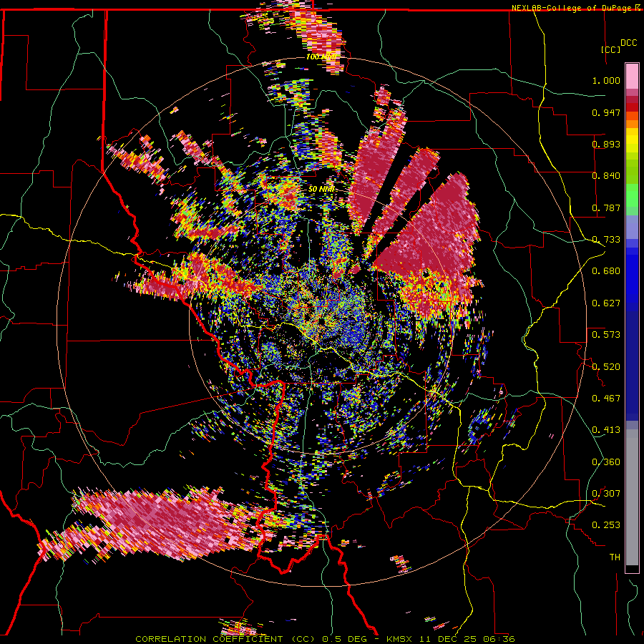The height and width of the screenshot is (644, 644).
Task: Click the TH label at legend bottom
Action: (x=615, y=557)
